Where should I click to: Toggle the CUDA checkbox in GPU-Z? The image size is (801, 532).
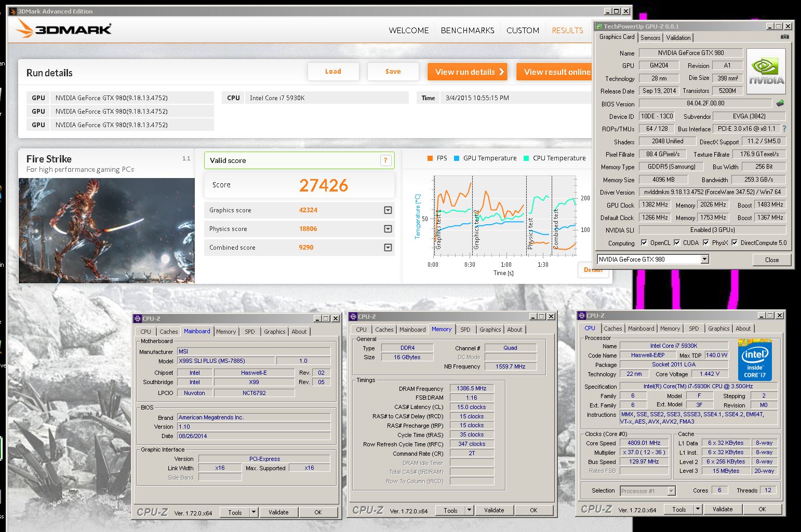pyautogui.click(x=677, y=242)
